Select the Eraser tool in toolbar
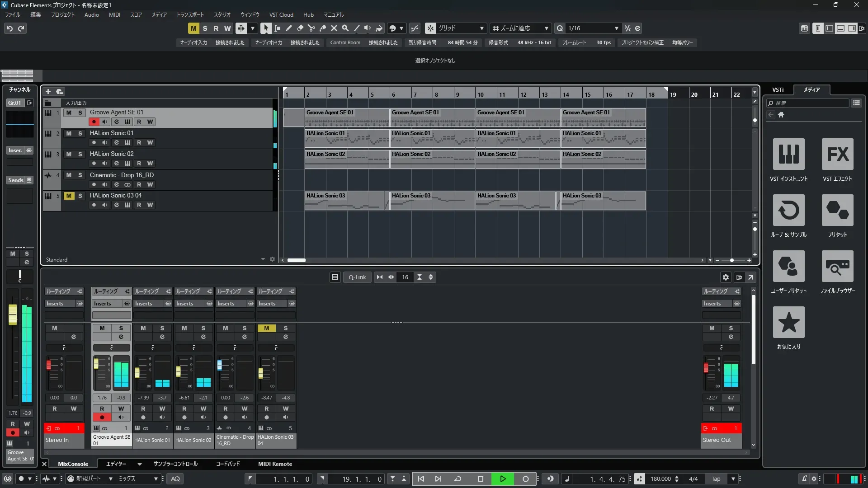 [300, 28]
